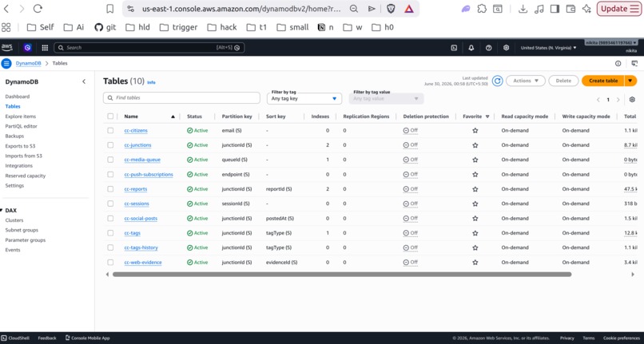Favorite the cc-citizens table star
The height and width of the screenshot is (344, 644).
(x=475, y=131)
